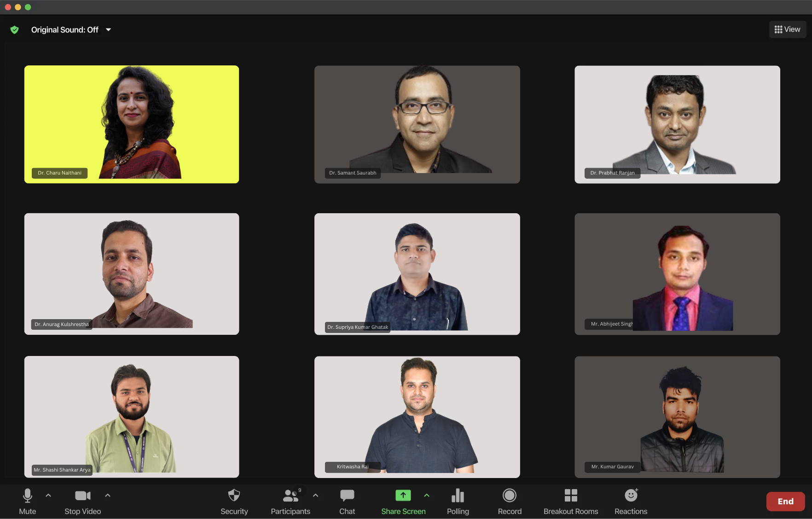Expand video options arrow beside Stop Video

click(108, 496)
